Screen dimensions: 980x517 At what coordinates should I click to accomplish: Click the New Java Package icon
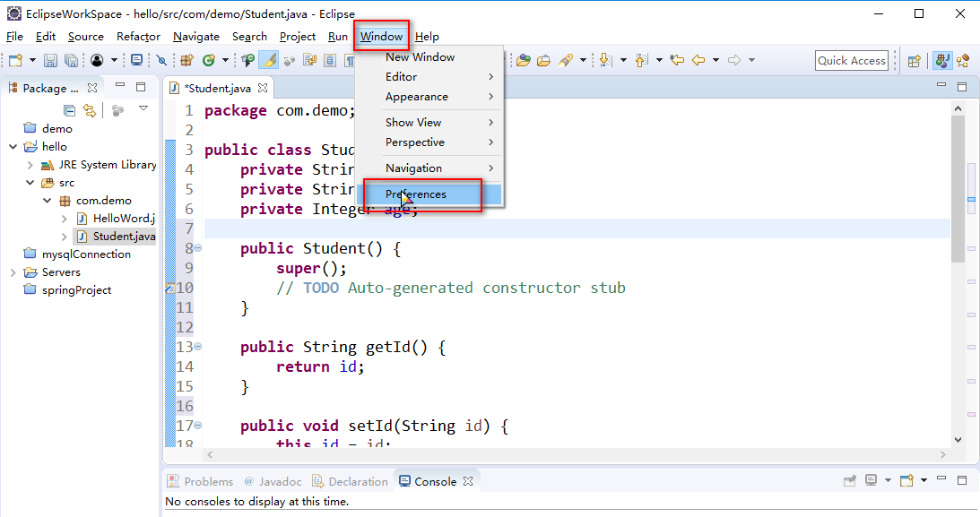(x=186, y=60)
